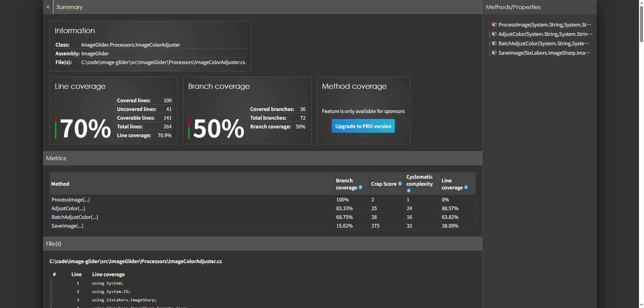This screenshot has height=308, width=644.
Task: Go back using the < link
Action: [48, 7]
